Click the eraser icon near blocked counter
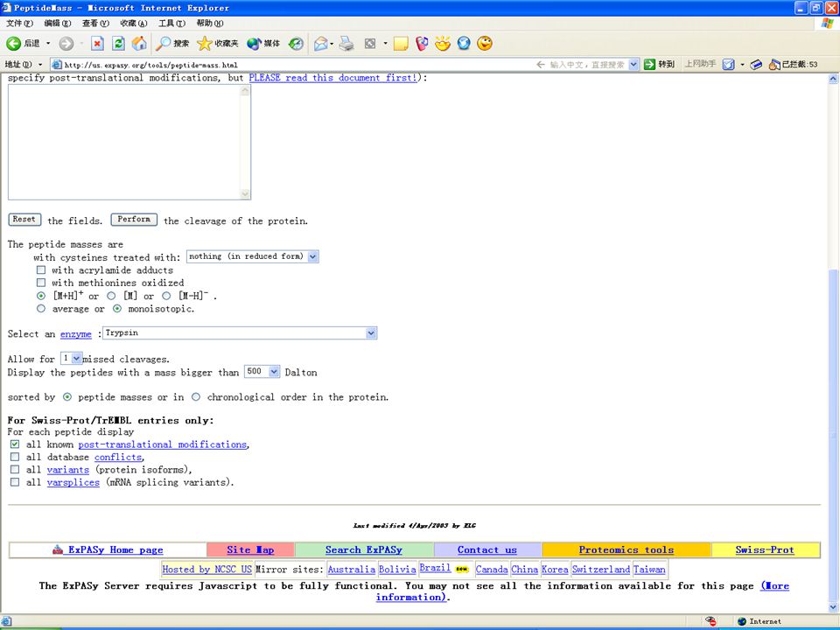 [756, 64]
